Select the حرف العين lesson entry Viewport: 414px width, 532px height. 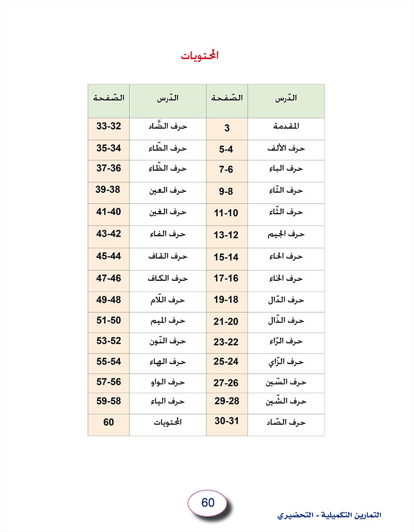[x=168, y=190]
